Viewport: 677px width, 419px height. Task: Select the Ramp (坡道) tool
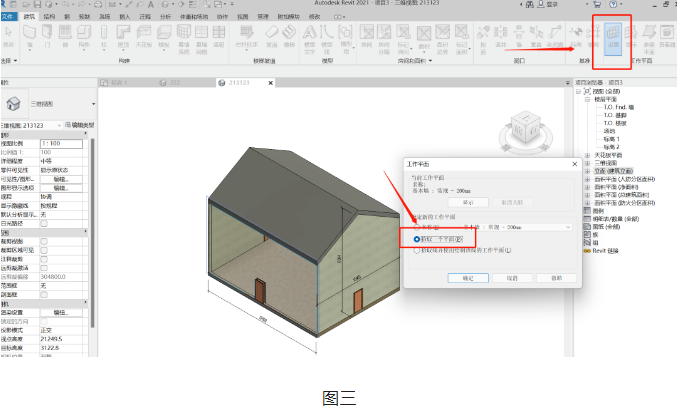271,36
